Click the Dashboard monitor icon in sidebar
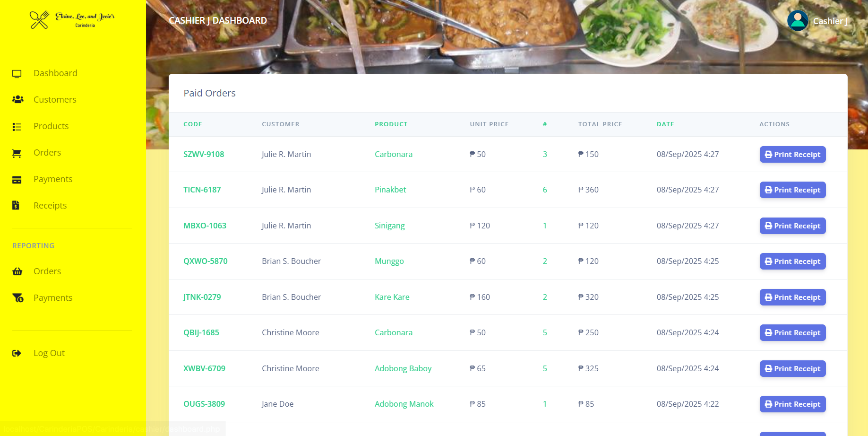This screenshot has height=436, width=868. pyautogui.click(x=17, y=73)
